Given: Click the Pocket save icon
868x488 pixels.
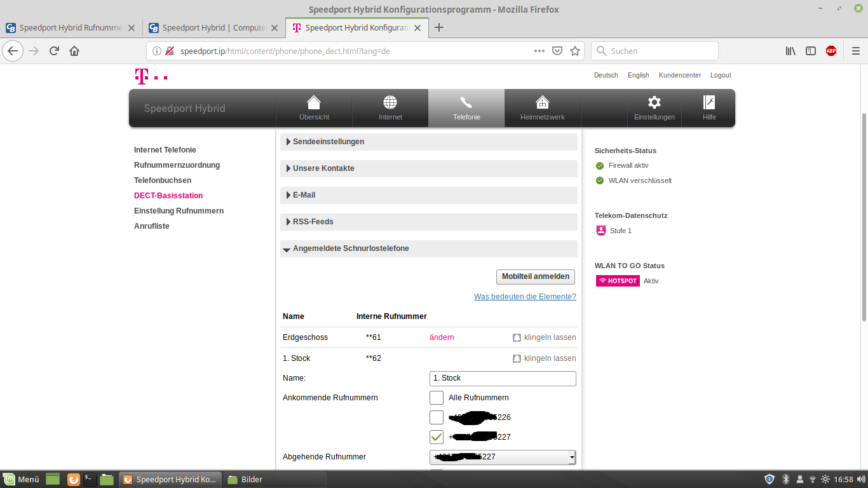Looking at the screenshot, I should pos(557,51).
